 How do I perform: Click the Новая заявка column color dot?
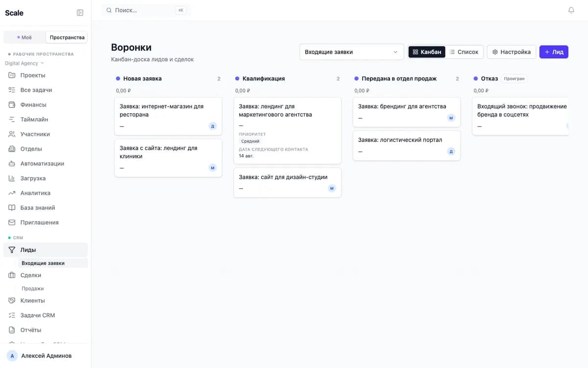pyautogui.click(x=118, y=79)
